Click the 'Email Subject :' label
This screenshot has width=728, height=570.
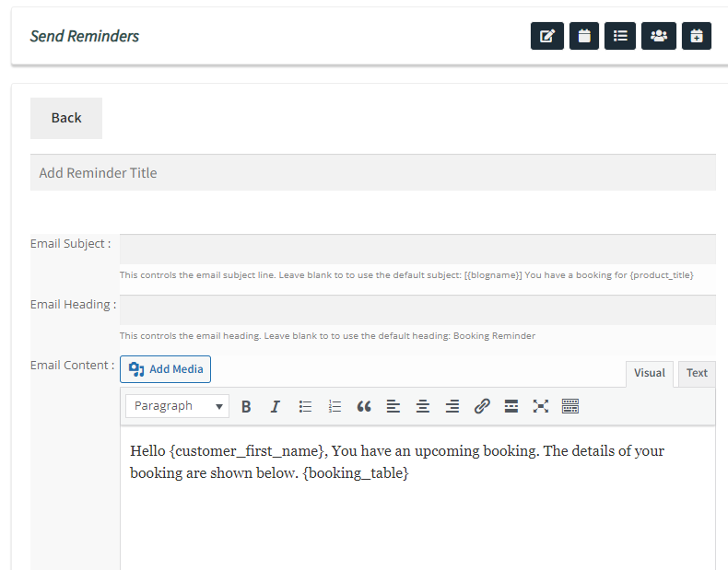[x=71, y=243]
